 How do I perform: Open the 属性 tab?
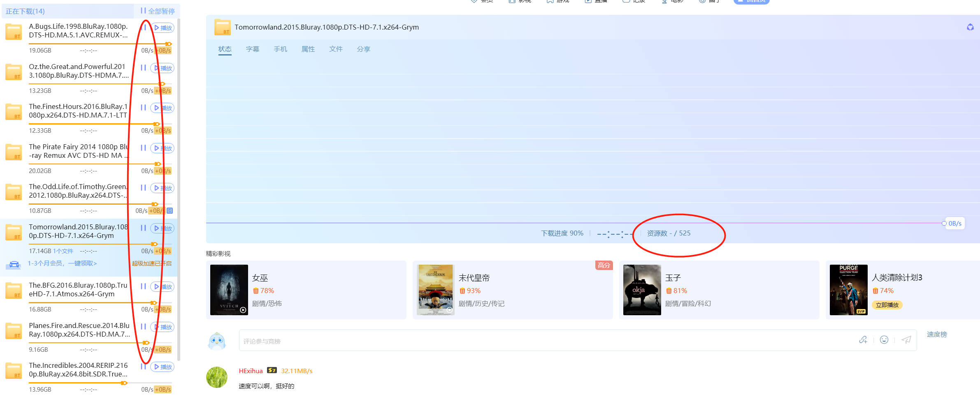tap(308, 49)
